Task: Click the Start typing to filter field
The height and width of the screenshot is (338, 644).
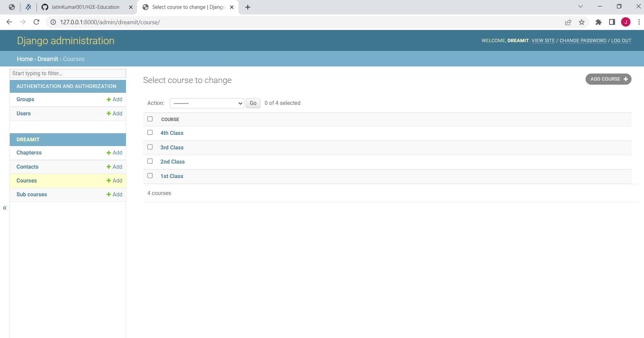Action: [68, 73]
